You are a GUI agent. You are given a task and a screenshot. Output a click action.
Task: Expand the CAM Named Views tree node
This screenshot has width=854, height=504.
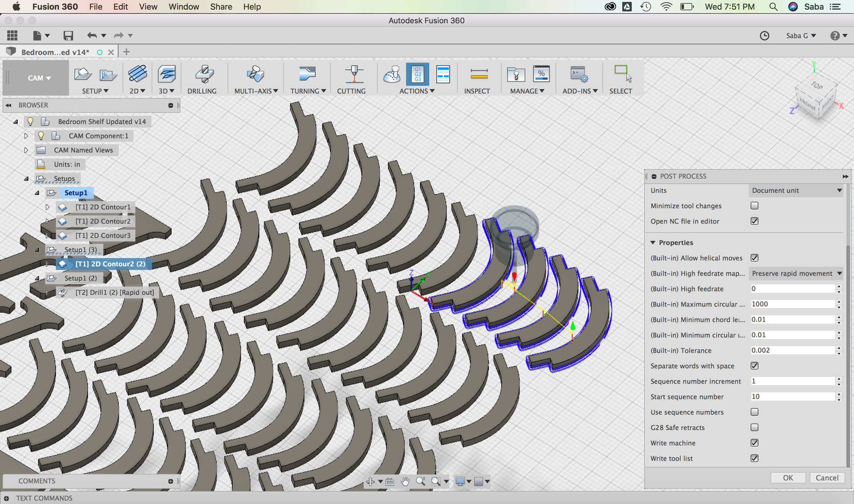[26, 150]
